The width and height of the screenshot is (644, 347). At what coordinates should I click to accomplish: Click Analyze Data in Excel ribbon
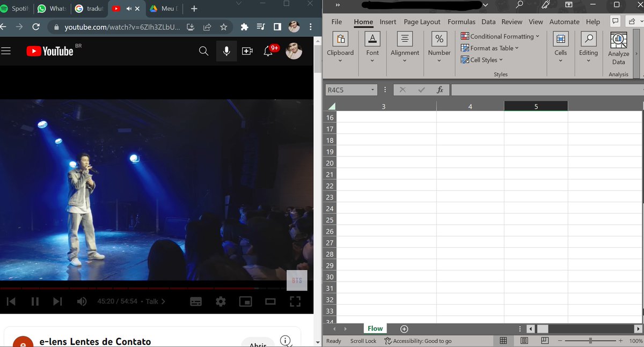(619, 49)
